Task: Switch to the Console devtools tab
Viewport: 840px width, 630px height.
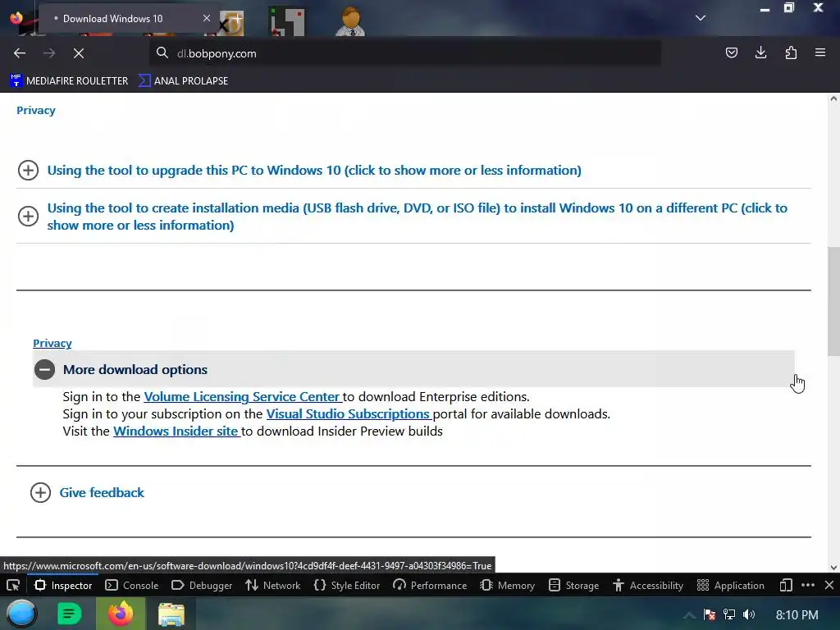Action: [x=132, y=586]
